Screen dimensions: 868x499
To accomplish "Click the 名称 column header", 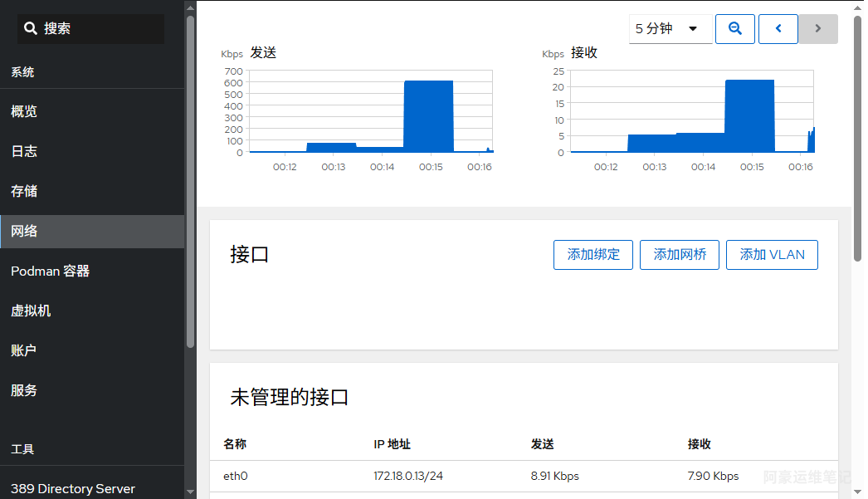I will 235,444.
